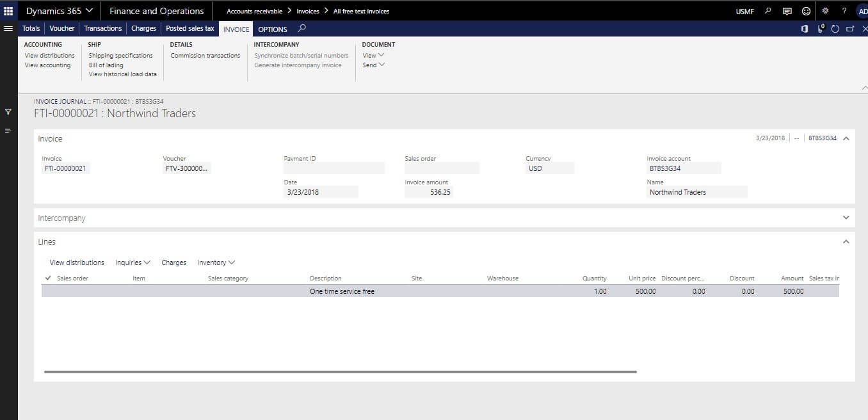Click the Invoice amount field 536.25
Screen dimensions: 868x420
point(429,192)
